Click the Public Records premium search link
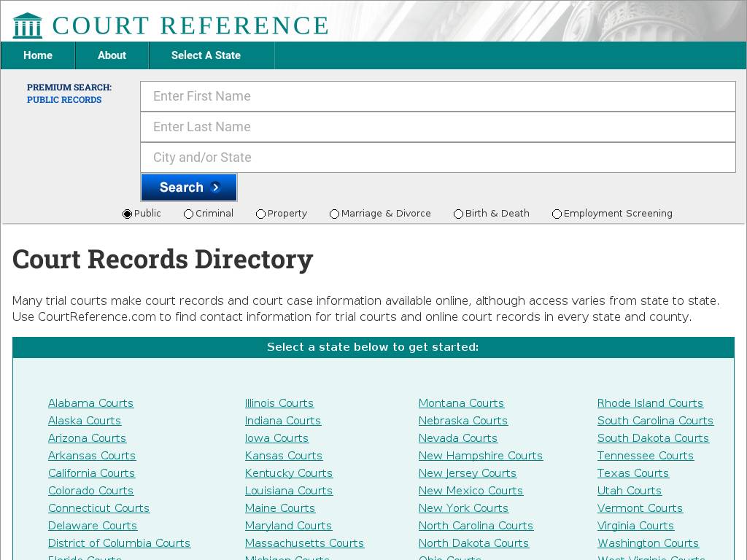747x560 pixels. click(64, 100)
